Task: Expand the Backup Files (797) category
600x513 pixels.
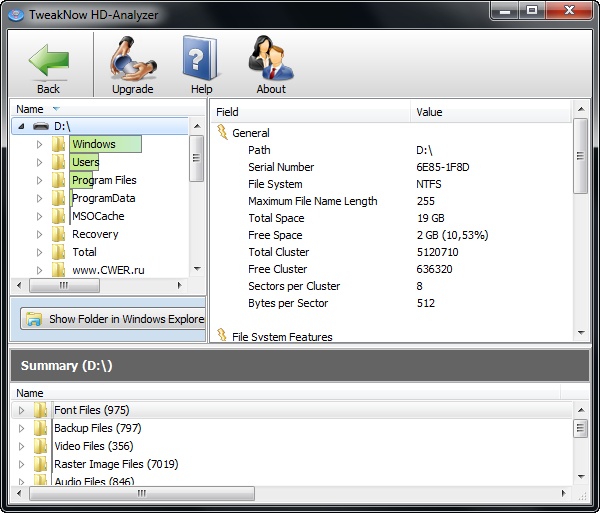Action: [22, 428]
